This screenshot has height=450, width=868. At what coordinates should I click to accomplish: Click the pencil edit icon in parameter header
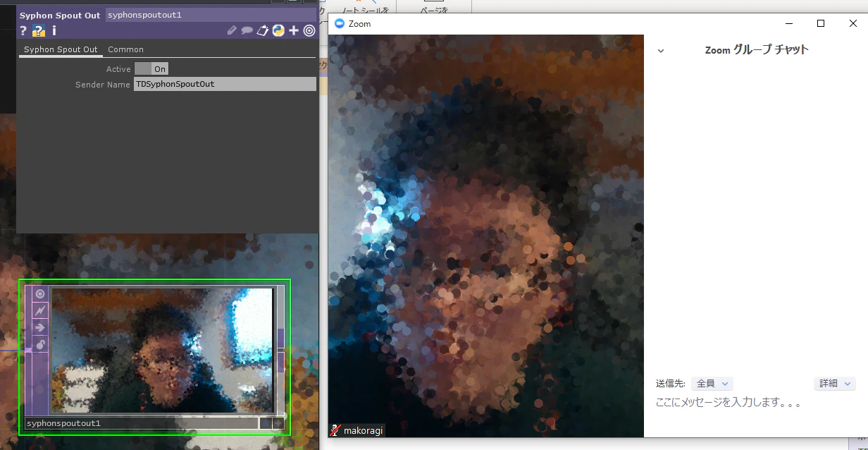(x=232, y=30)
